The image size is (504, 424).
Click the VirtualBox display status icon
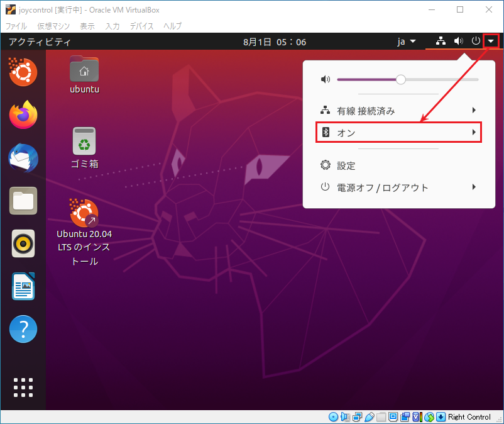(x=393, y=417)
